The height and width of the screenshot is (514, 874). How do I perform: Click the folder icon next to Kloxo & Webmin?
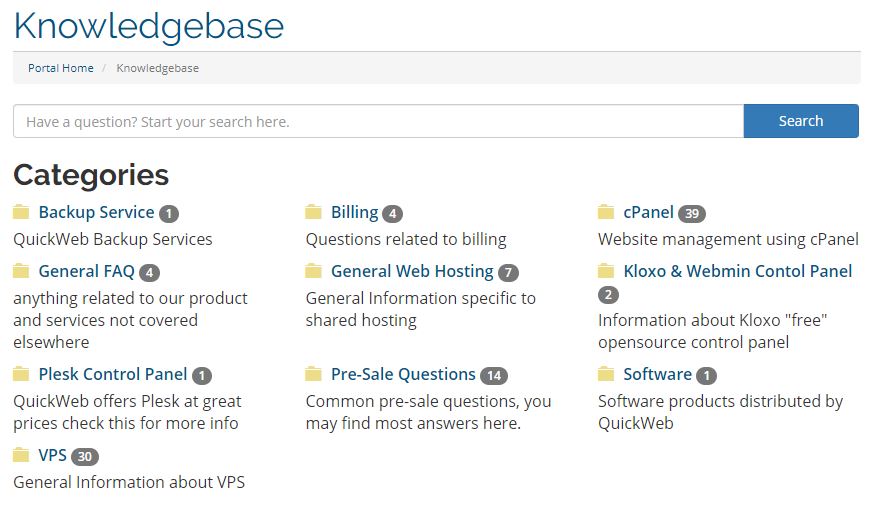(x=606, y=271)
